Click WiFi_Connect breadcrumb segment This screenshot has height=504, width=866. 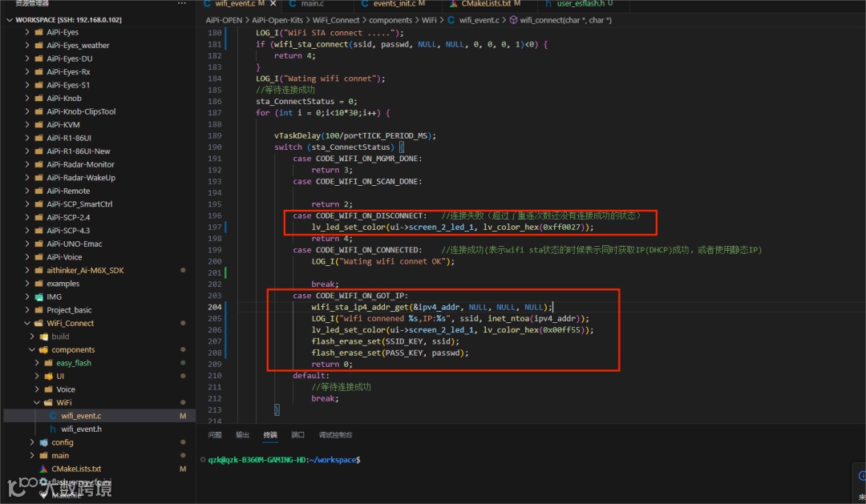point(336,20)
